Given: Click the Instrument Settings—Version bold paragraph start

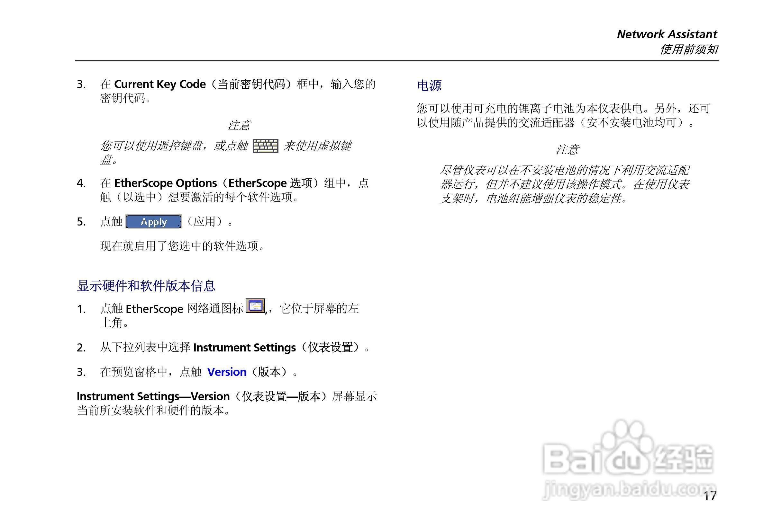Looking at the screenshot, I should pos(153,396).
